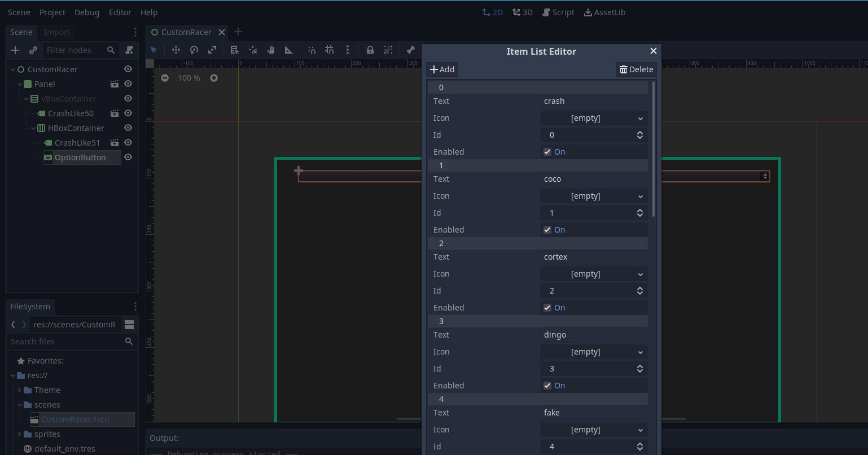Click the instance child scene link icon

pyautogui.click(x=33, y=50)
